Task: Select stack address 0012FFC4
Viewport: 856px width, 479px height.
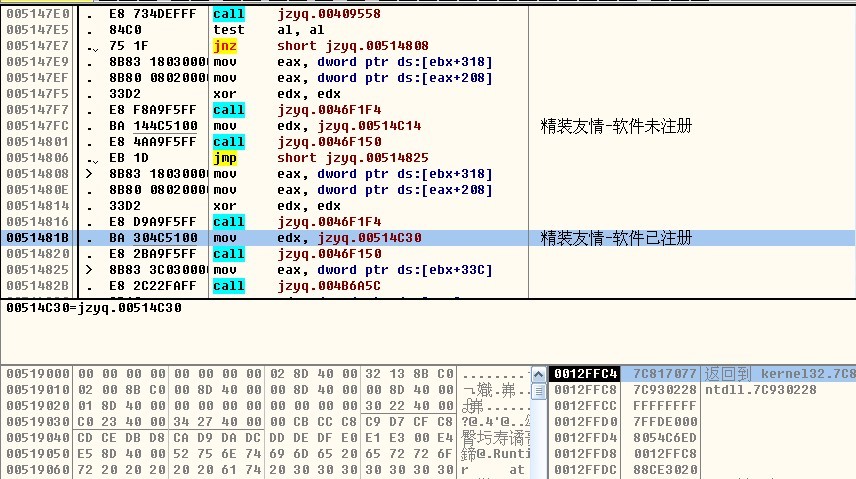Action: point(585,374)
